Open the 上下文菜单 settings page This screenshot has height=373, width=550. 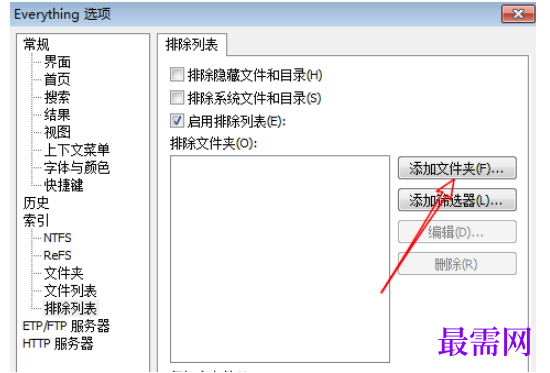77,150
